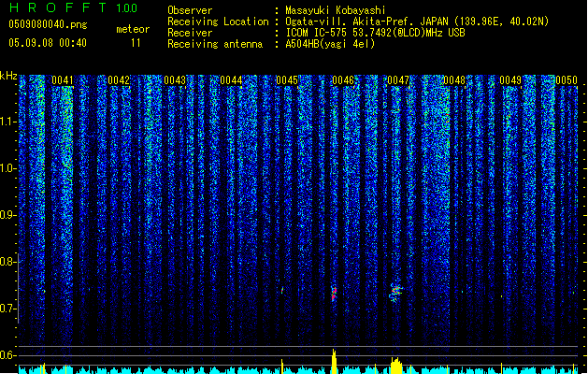Click the 'meteor' count label
Image resolution: width=588 pixels, height=374 pixels.
[133, 29]
